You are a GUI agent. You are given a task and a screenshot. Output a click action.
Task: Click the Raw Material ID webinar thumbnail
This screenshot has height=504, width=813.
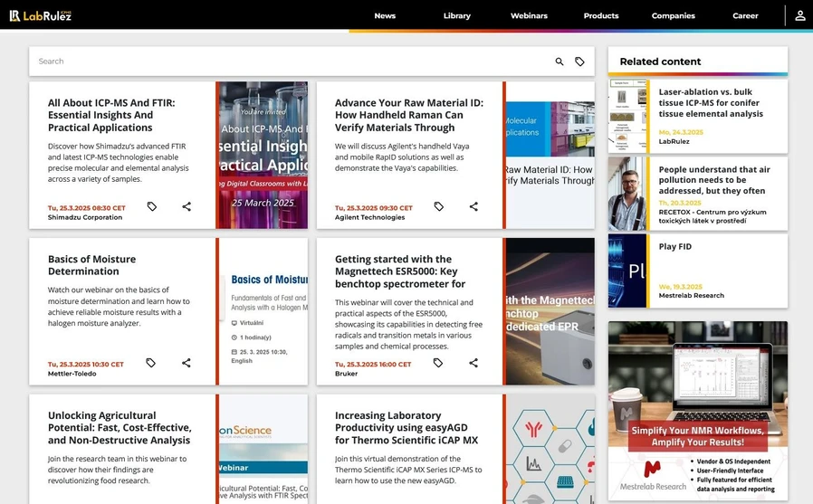point(550,155)
